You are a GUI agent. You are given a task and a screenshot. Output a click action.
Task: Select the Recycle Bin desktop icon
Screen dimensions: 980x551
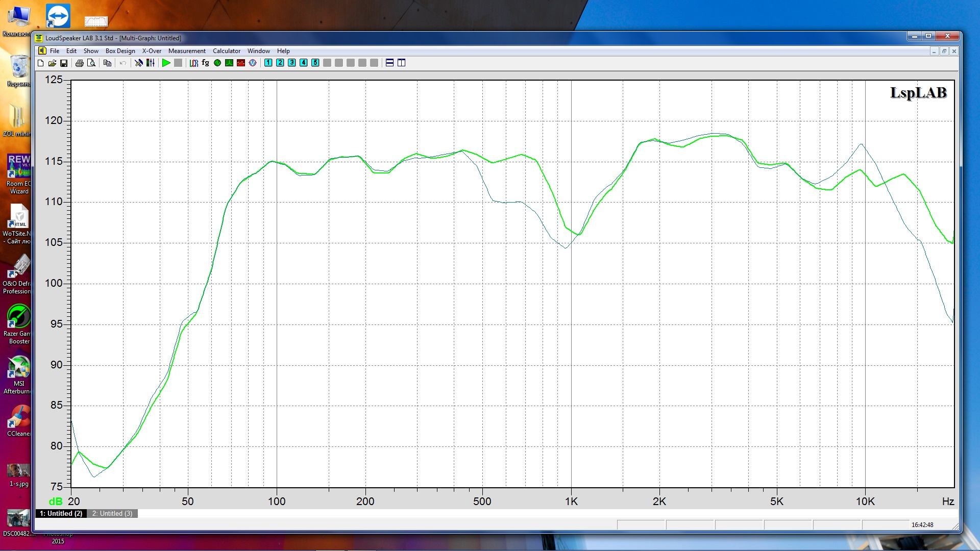click(19, 71)
